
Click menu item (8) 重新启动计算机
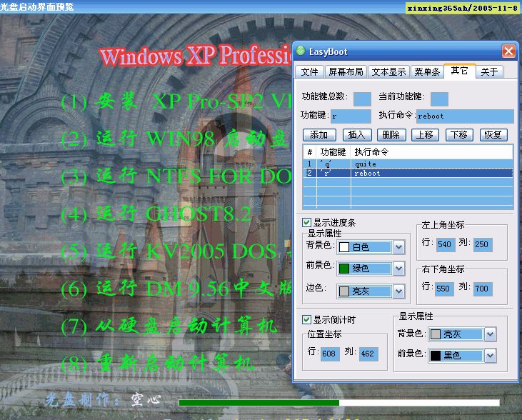coord(157,364)
